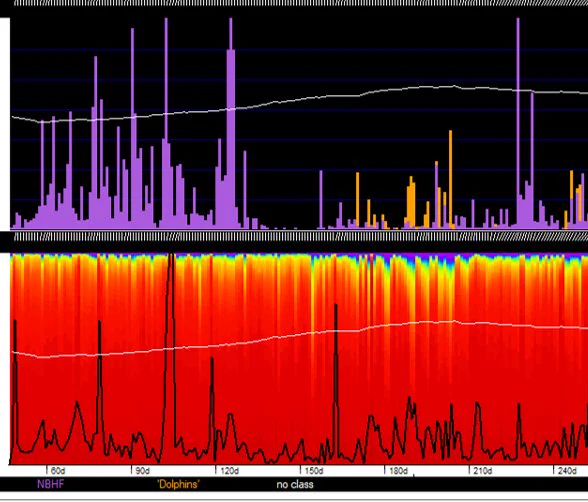
Task: Click the 150d time axis marker
Action: tap(314, 471)
